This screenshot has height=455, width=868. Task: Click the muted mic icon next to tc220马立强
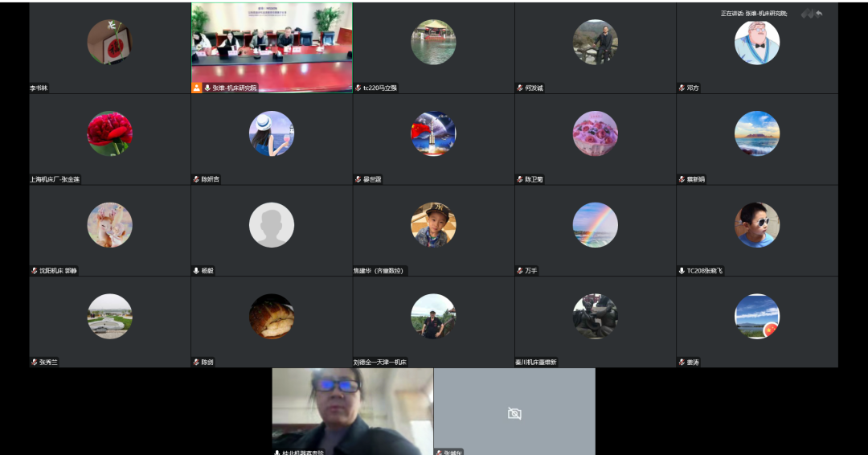click(358, 88)
